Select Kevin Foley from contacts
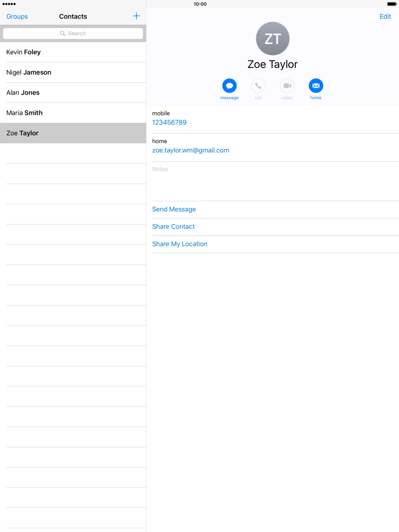The image size is (399, 532). point(24,52)
